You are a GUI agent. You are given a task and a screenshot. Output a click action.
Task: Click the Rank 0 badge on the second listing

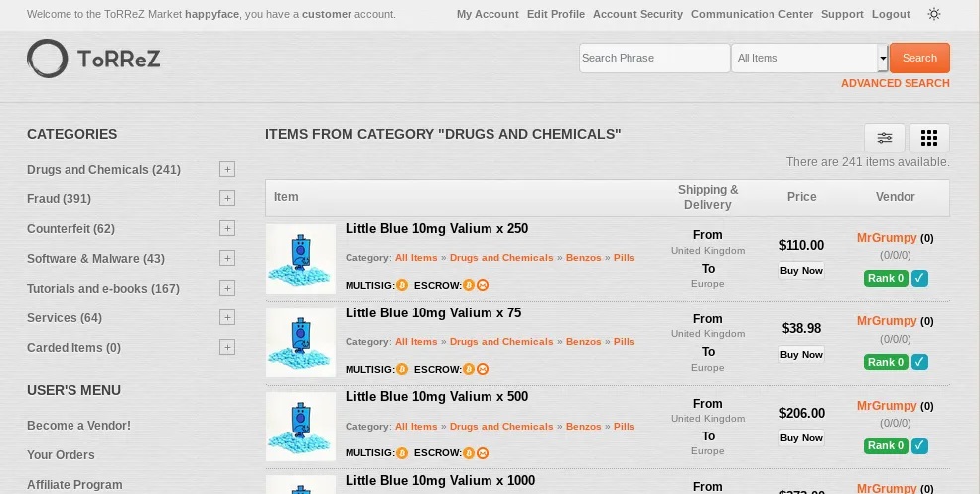886,362
